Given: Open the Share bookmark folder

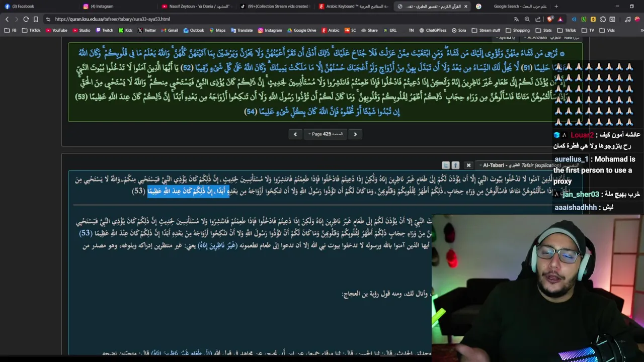Looking at the screenshot, I should click(x=369, y=30).
